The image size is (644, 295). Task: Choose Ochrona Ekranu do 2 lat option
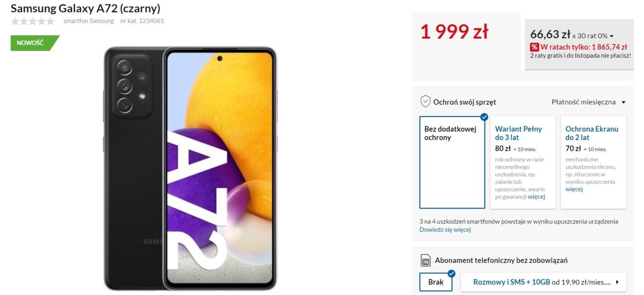[593, 162]
